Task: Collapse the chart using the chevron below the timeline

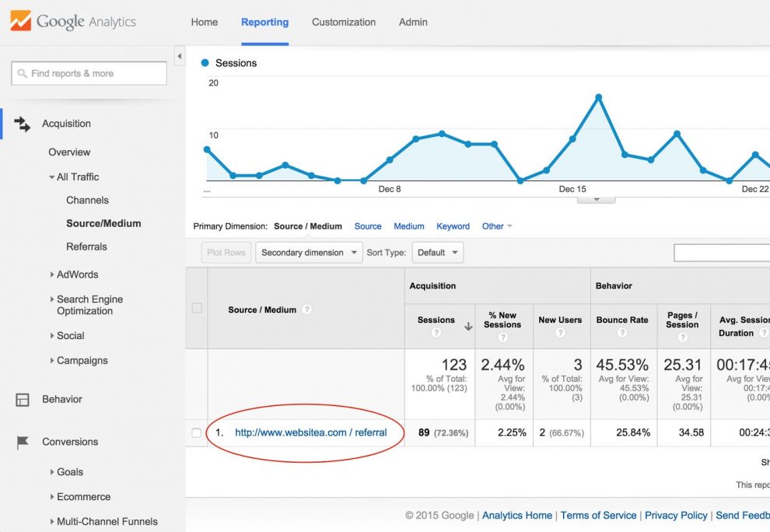Action: tap(596, 200)
